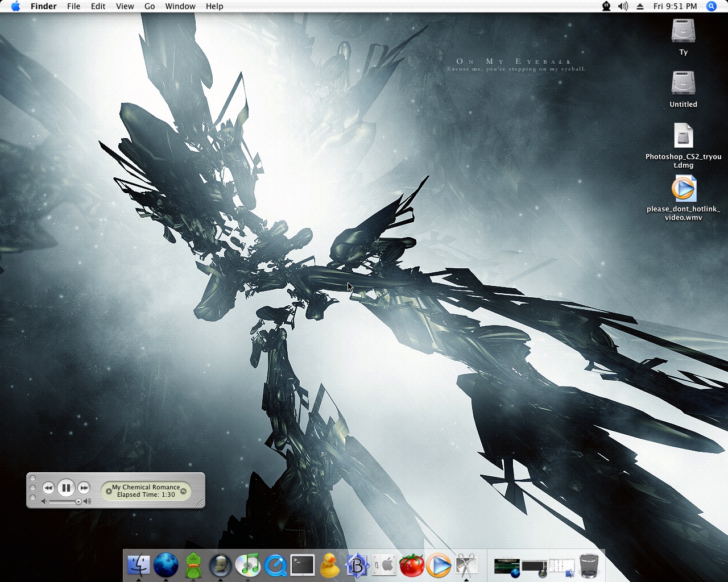This screenshot has height=582, width=728.
Task: Open Adium green duck dock icon
Action: [x=193, y=565]
